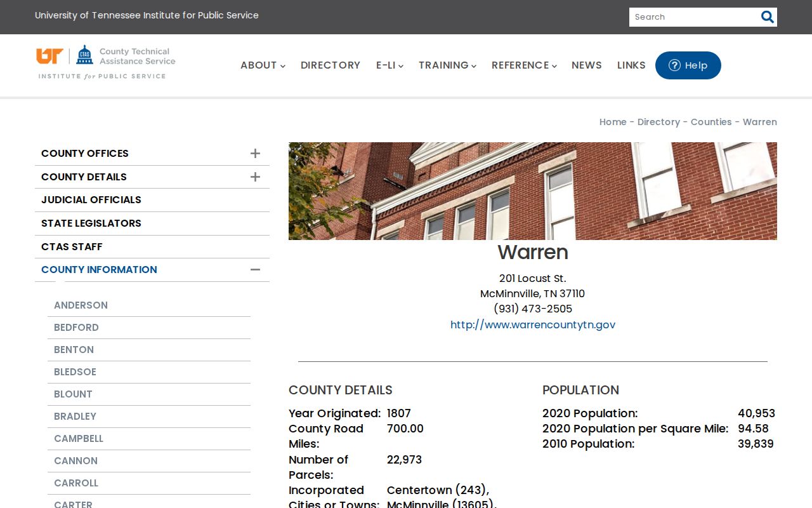Open the DIRECTORY menu item
Screen dimensions: 812x508
(x=331, y=65)
